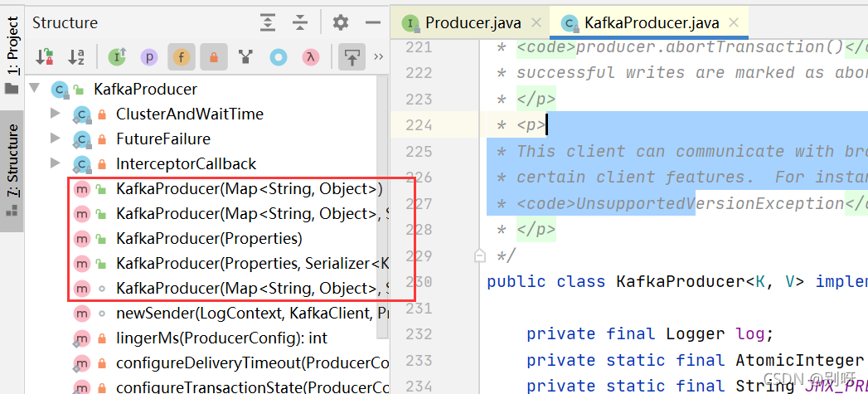This screenshot has width=868, height=394.
Task: Click the Structure panel title
Action: (65, 22)
